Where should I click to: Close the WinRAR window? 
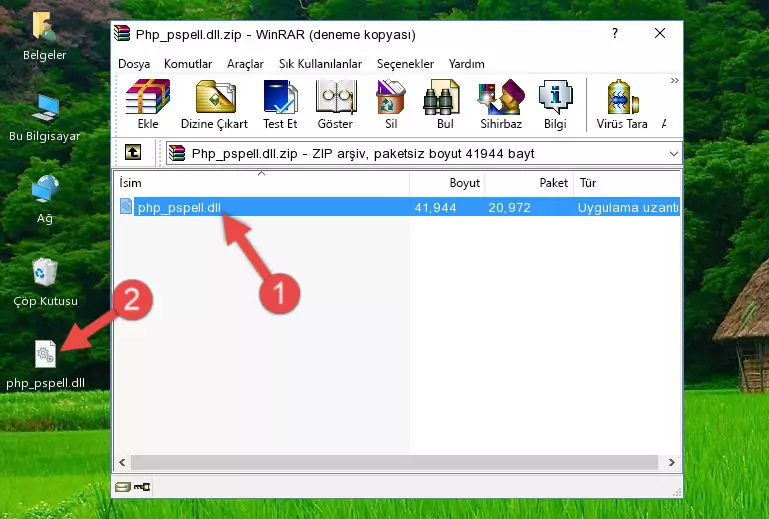click(x=660, y=33)
